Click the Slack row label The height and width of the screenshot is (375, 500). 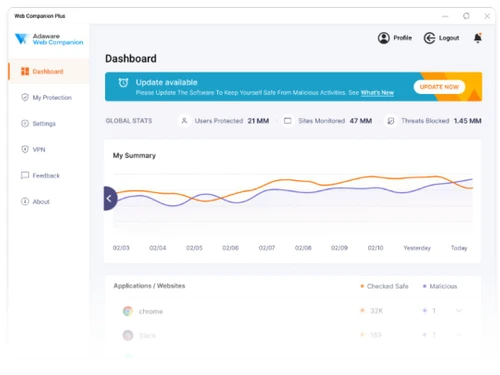(147, 335)
